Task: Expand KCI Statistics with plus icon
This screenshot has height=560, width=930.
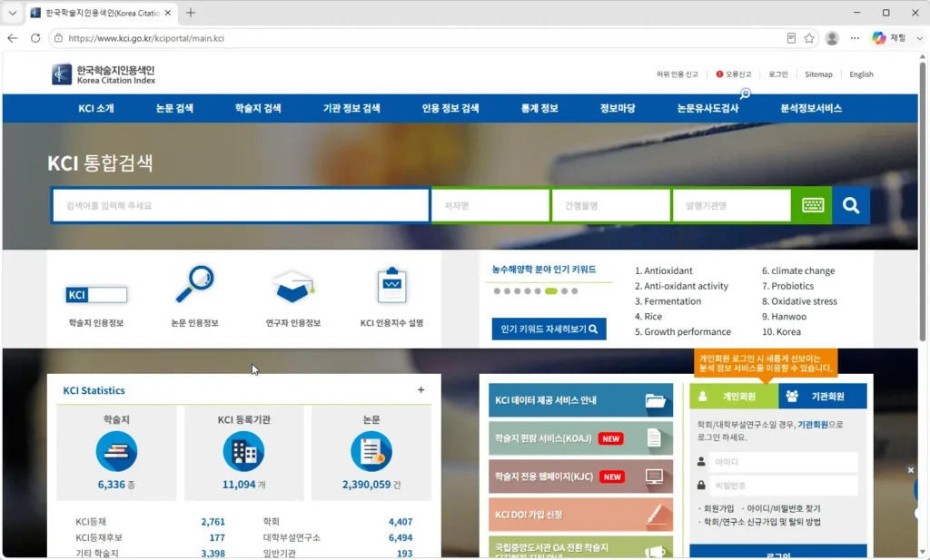Action: 420,390
